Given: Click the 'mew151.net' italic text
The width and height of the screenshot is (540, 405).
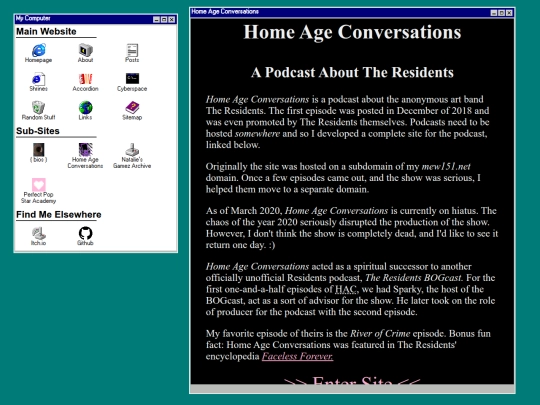Looking at the screenshot, I should [446, 167].
